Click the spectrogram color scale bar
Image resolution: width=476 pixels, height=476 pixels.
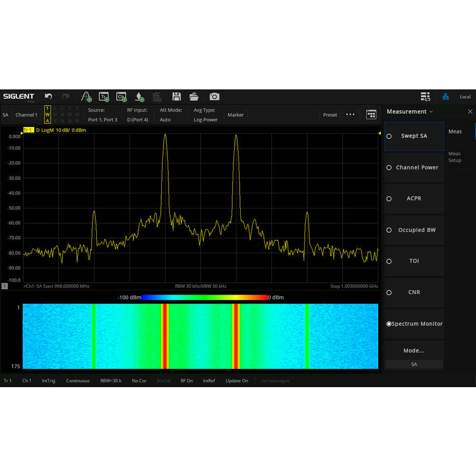point(204,297)
